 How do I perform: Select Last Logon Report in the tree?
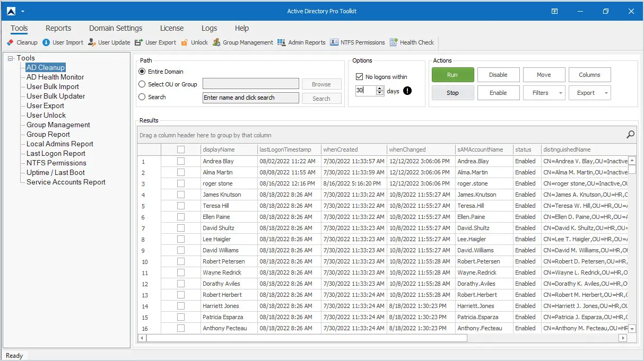pos(56,153)
